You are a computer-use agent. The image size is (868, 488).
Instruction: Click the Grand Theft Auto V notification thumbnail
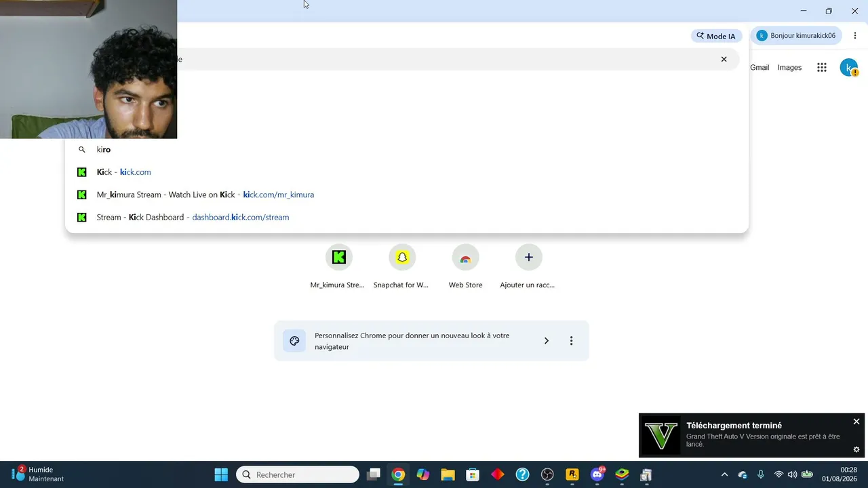pyautogui.click(x=660, y=435)
